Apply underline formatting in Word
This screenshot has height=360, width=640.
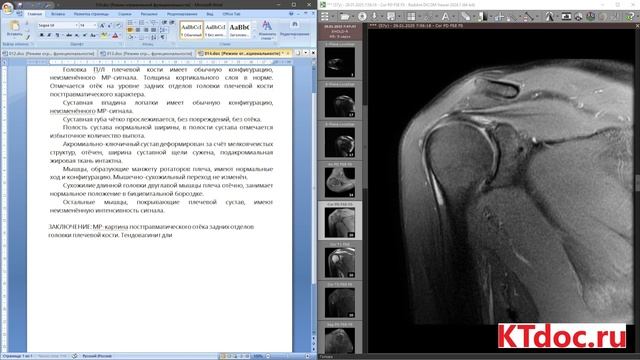(x=57, y=36)
